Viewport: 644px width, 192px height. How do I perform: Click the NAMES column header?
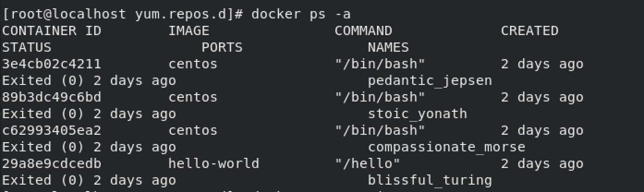click(x=388, y=48)
